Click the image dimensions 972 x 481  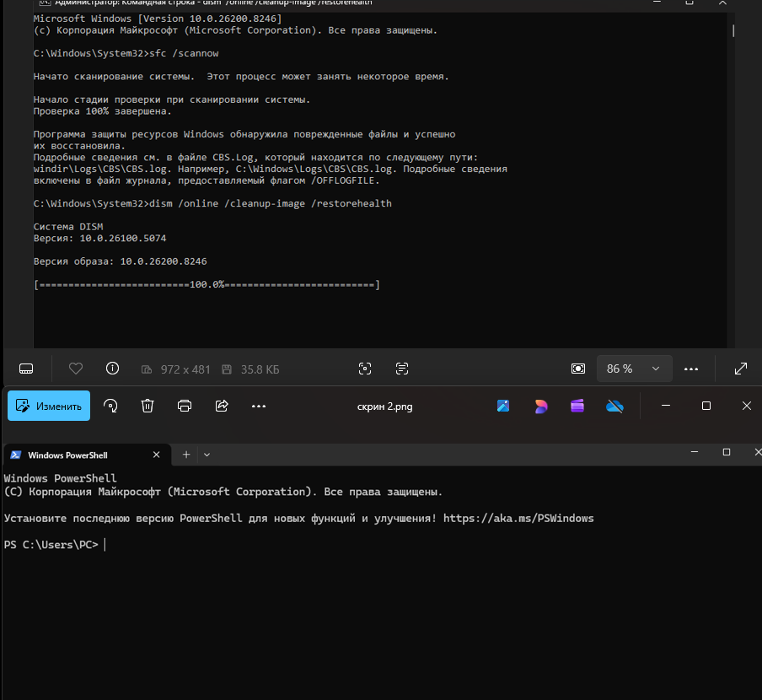tap(185, 369)
